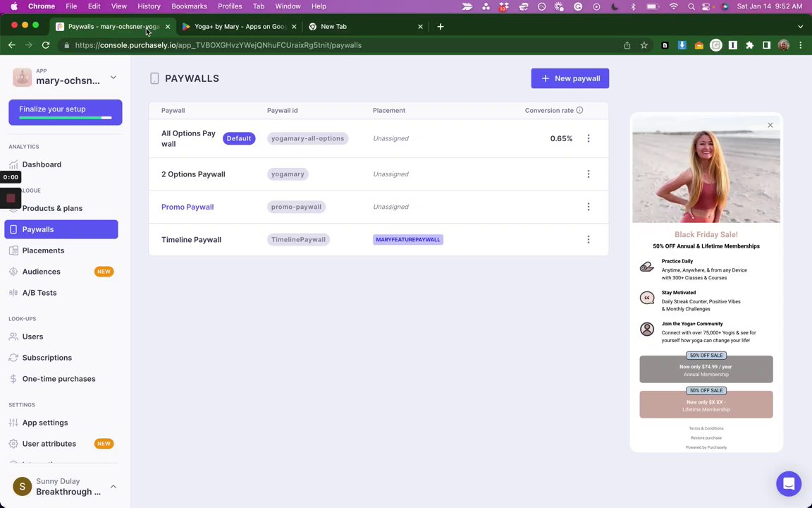
Task: Expand the mary-ochsn app selector
Action: (x=113, y=78)
